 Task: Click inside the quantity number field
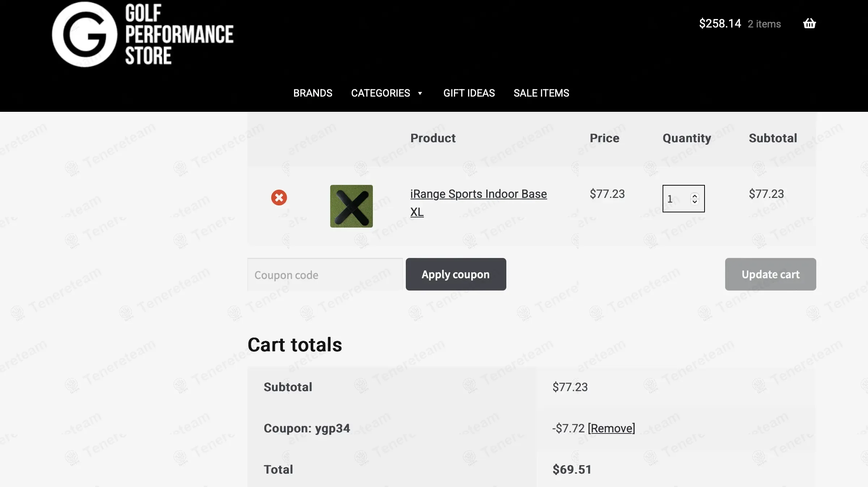pos(676,199)
